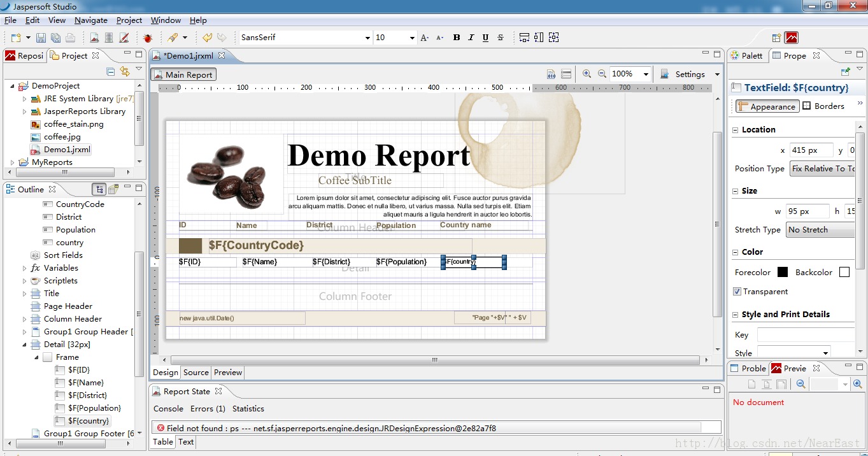
Task: Click the Compile Report bug icon
Action: pyautogui.click(x=148, y=37)
